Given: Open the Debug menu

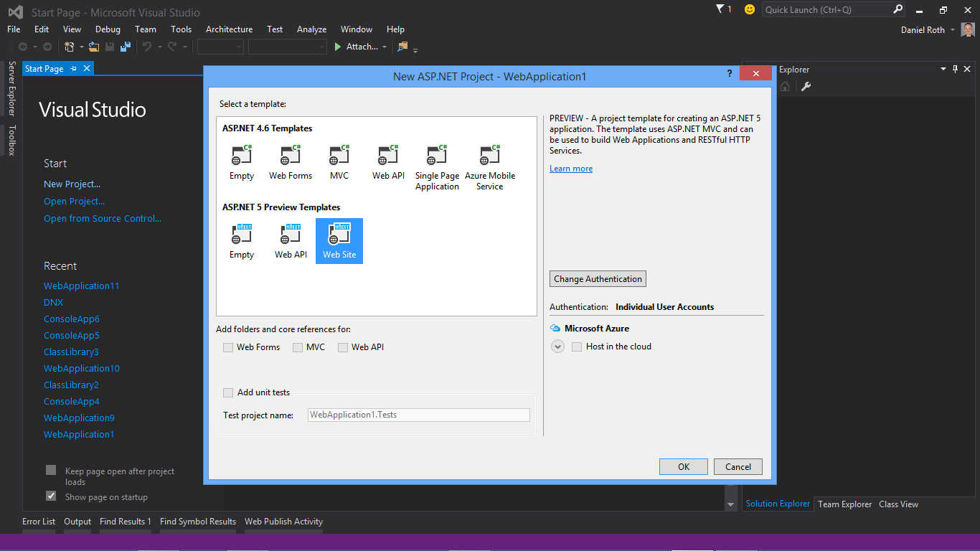Looking at the screenshot, I should click(108, 29).
